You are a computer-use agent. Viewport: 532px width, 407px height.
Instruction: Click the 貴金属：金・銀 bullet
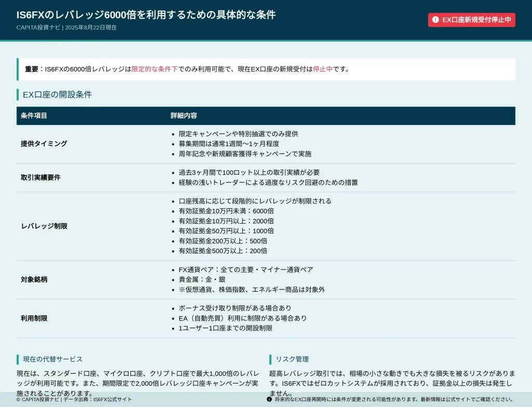(x=202, y=279)
